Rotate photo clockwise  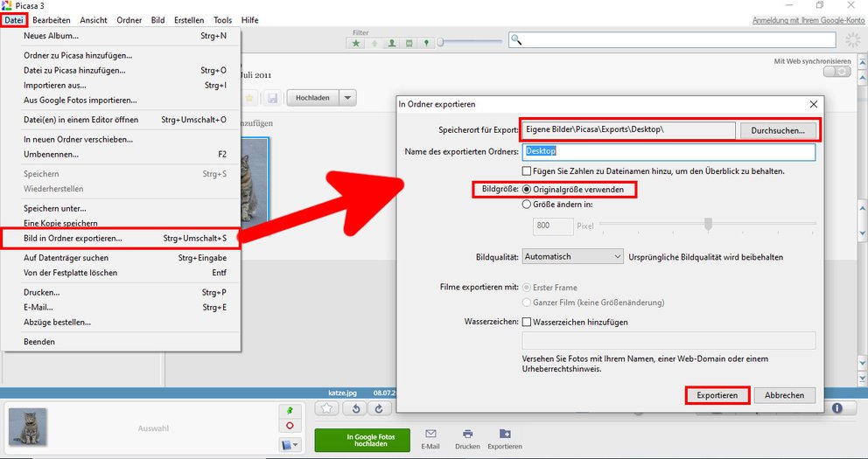click(379, 408)
